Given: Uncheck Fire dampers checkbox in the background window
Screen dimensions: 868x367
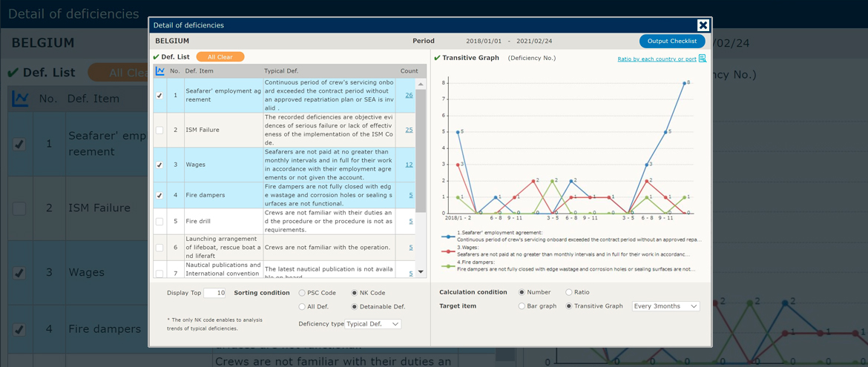Looking at the screenshot, I should tap(19, 328).
